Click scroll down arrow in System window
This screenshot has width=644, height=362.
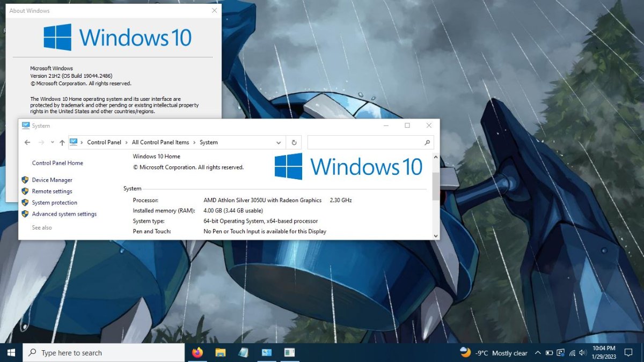435,235
